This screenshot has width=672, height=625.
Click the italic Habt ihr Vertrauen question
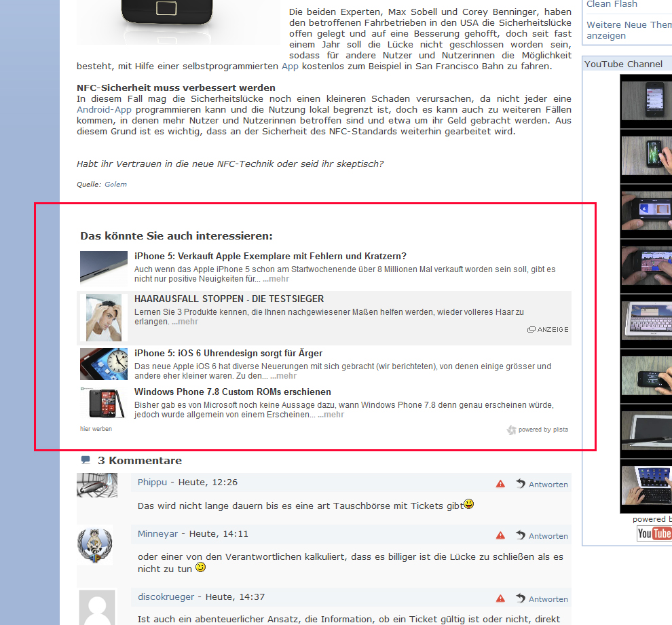(x=230, y=164)
